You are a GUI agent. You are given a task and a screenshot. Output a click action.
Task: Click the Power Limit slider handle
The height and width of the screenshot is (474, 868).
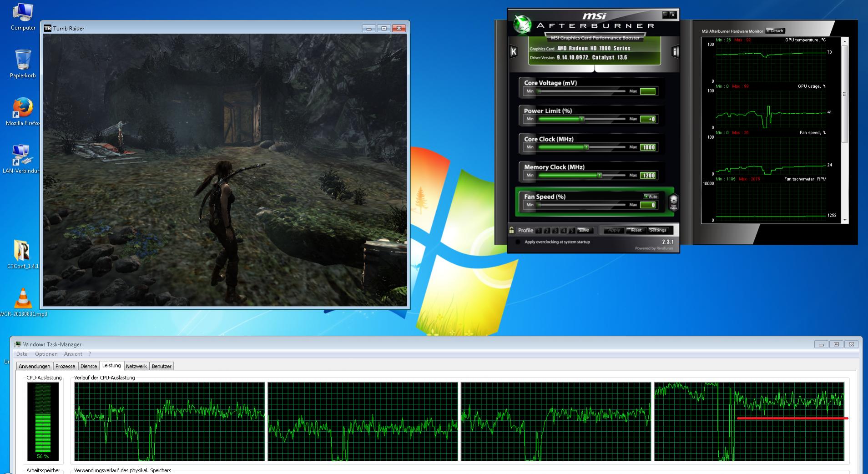pyautogui.click(x=582, y=119)
